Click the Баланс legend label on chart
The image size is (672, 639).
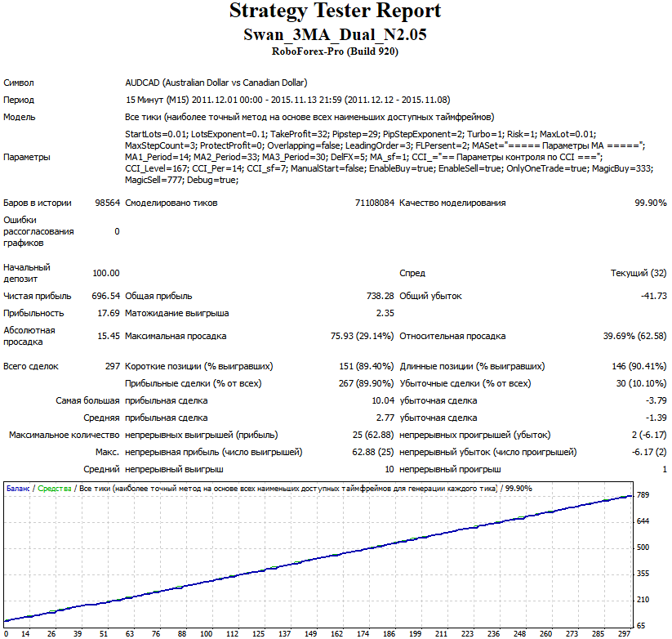(18, 489)
